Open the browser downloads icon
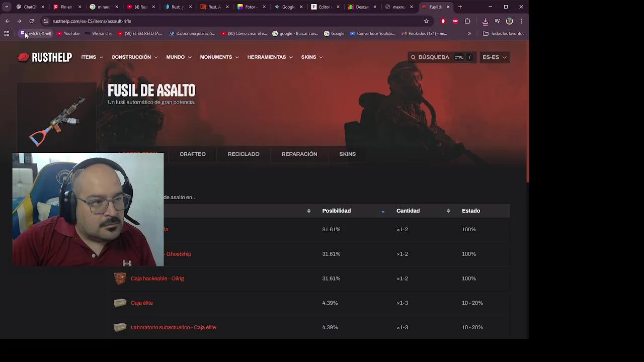Screen dimensions: 644x362 tap(485, 21)
